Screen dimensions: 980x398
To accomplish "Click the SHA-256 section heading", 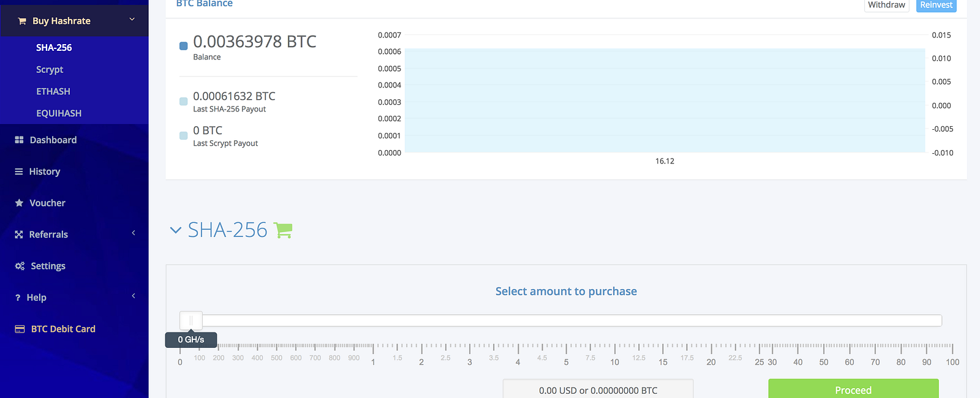I will click(228, 230).
